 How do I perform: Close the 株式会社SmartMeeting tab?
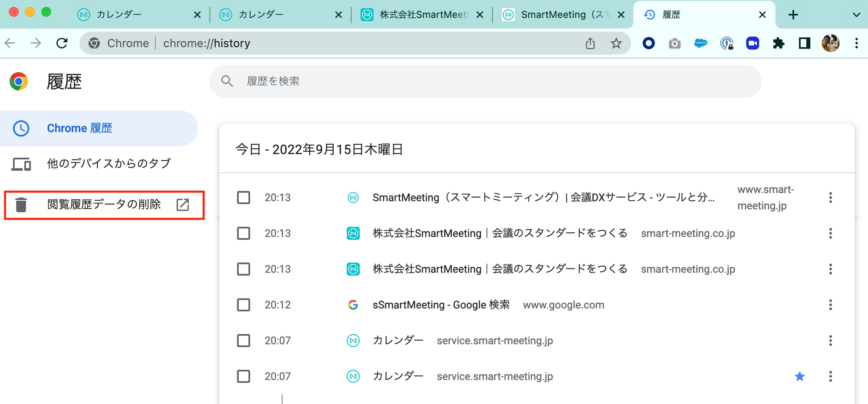[x=480, y=15]
